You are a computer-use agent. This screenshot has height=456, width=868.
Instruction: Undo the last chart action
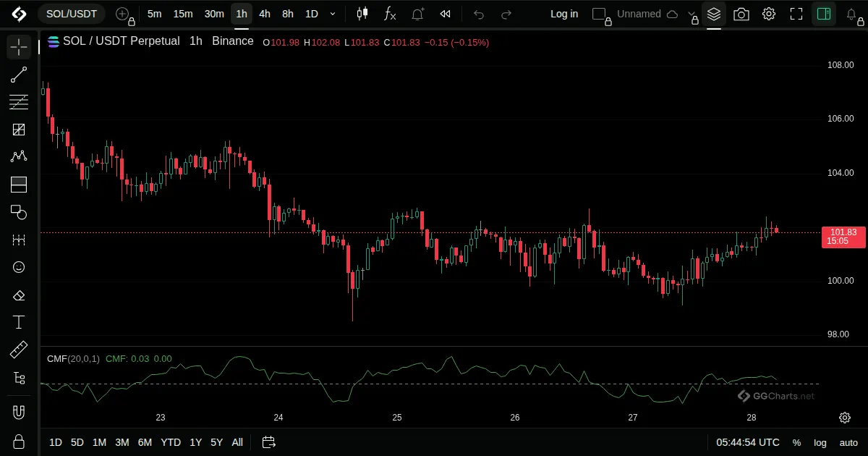coord(479,14)
